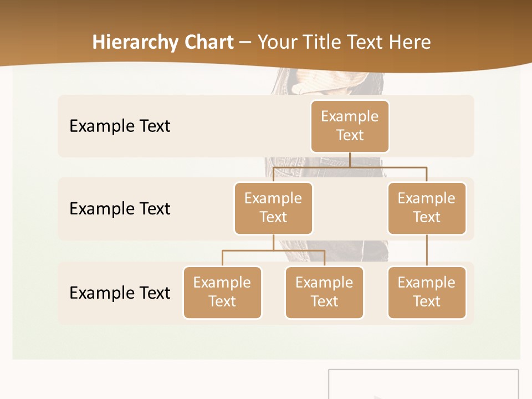Image resolution: width=532 pixels, height=399 pixels.
Task: Click the top row's "Example Text" label
Action: pos(120,126)
